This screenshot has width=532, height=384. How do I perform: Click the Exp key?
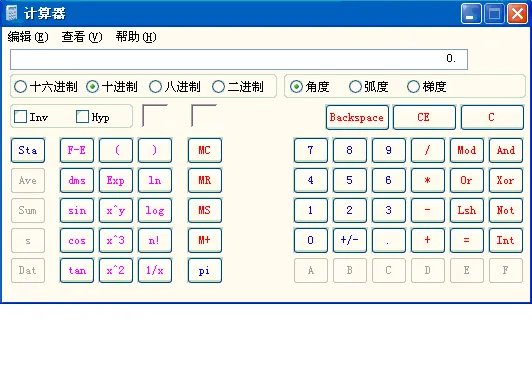[116, 180]
